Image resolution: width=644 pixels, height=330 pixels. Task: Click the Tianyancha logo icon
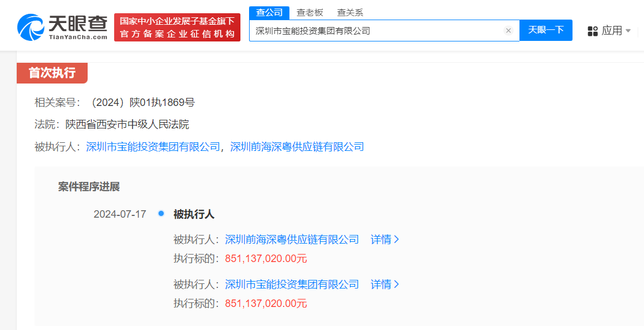click(x=31, y=27)
